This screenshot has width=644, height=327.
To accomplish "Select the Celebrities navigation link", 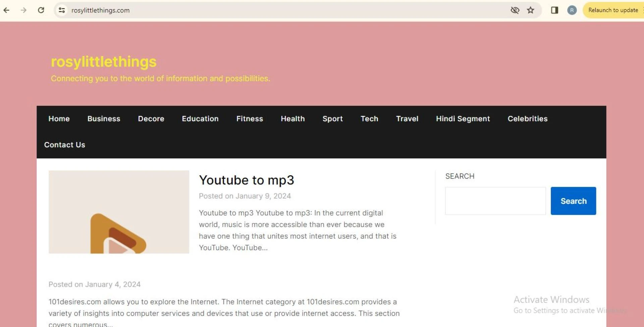I will coord(527,119).
